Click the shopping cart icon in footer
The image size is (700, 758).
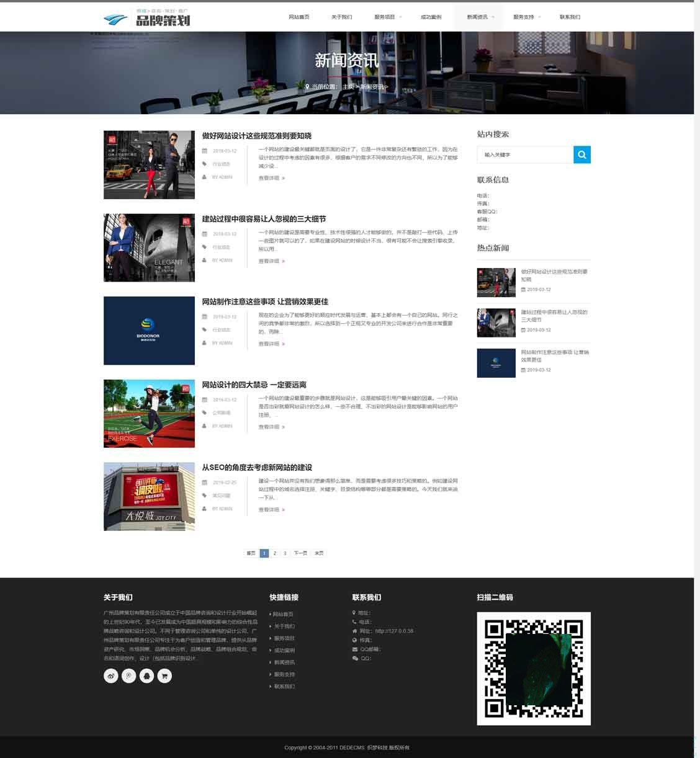(x=164, y=676)
